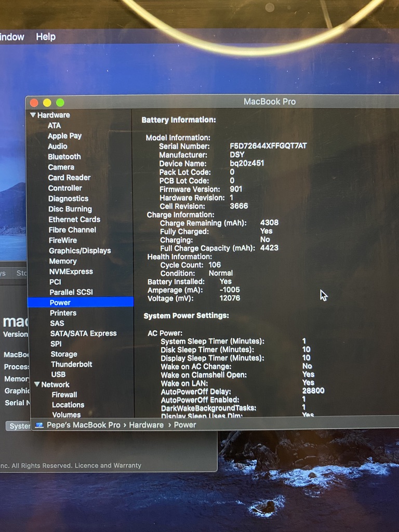This screenshot has width=399, height=532.
Task: Select Firewall under Network
Action: [x=64, y=395]
